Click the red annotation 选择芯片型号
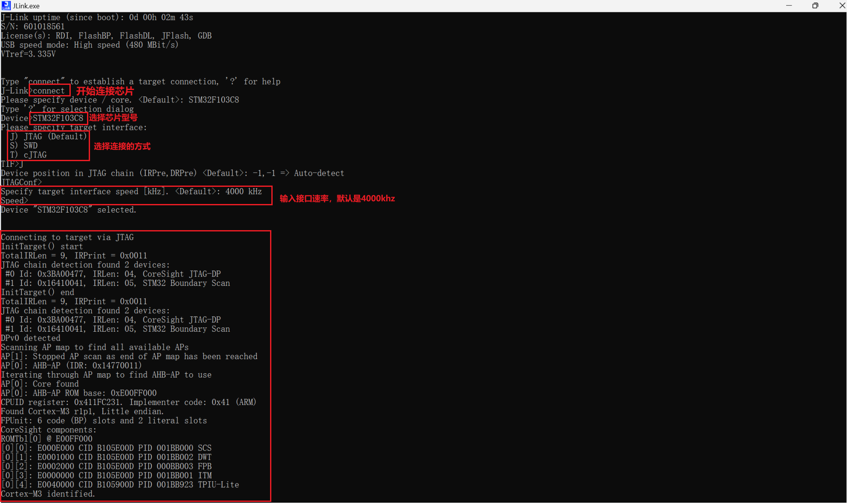847x504 pixels. tap(113, 118)
